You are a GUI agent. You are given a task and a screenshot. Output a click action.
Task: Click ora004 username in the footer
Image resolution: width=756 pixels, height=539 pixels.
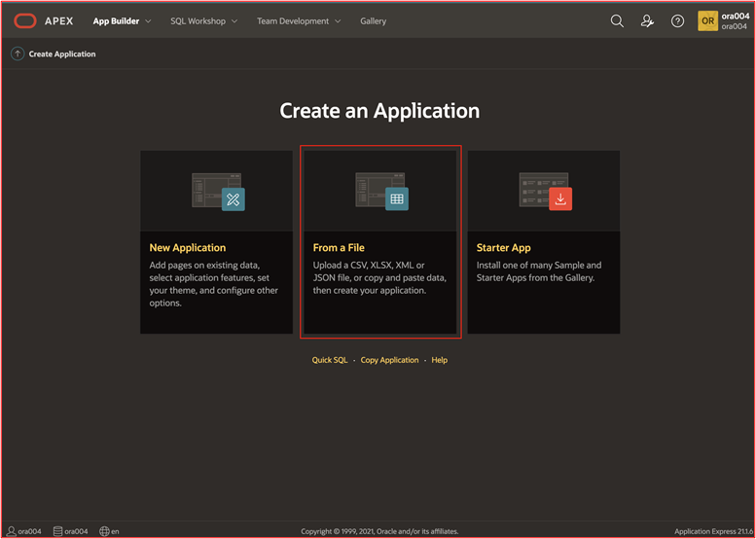[x=29, y=531]
